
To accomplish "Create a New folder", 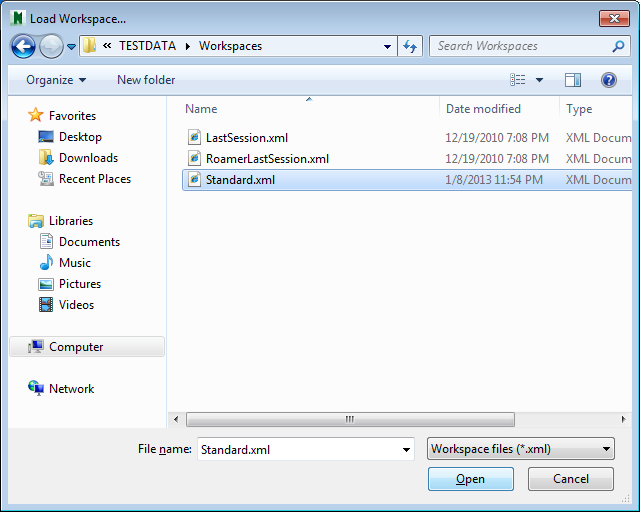I will point(146,80).
